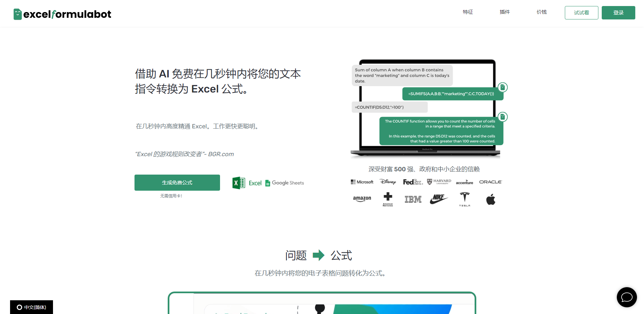Go to the 价钱 pricing page
This screenshot has width=644, height=314.
click(541, 12)
